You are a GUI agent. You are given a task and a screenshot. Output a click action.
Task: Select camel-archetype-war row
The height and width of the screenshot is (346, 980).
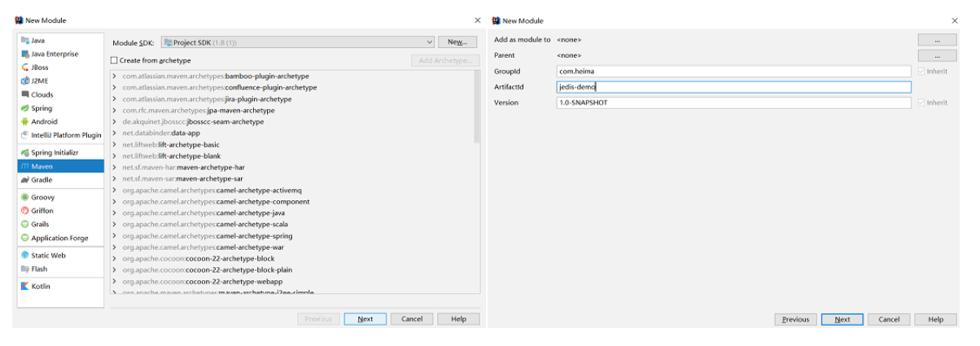click(292, 247)
